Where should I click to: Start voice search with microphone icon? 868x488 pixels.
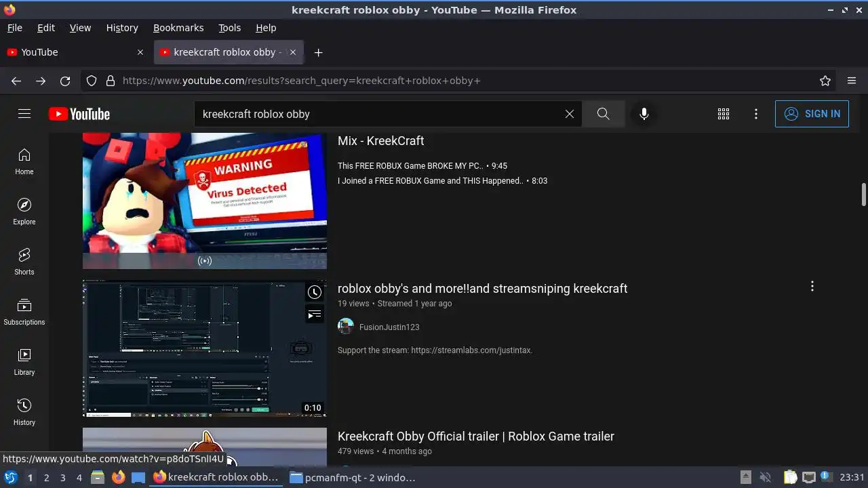click(x=644, y=114)
